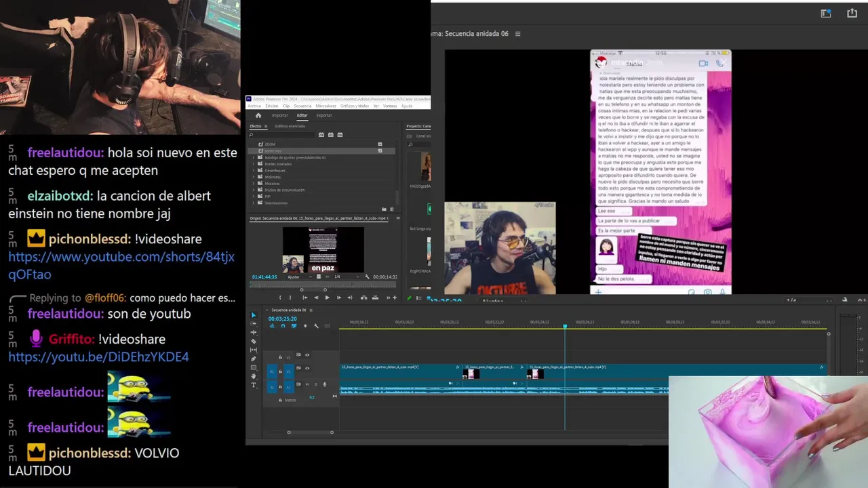Select the Track Select Forward tool
This screenshot has height=488, width=868.
point(254,324)
